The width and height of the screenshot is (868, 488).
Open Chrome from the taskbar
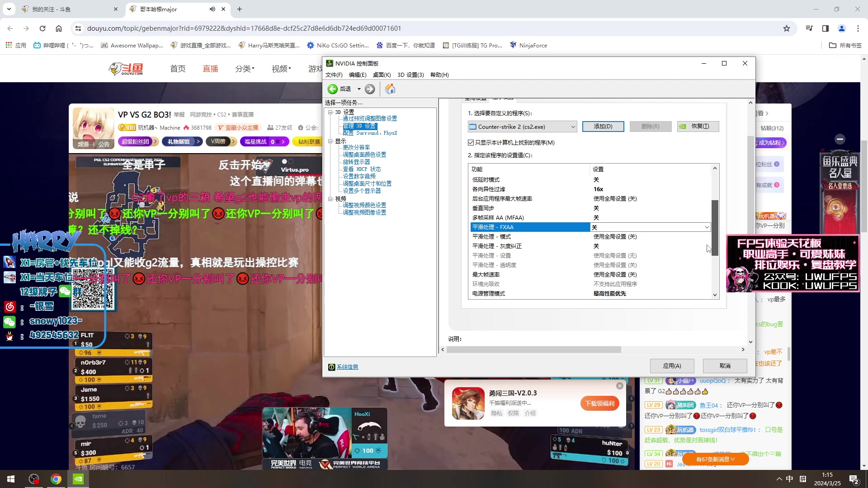coord(56,479)
